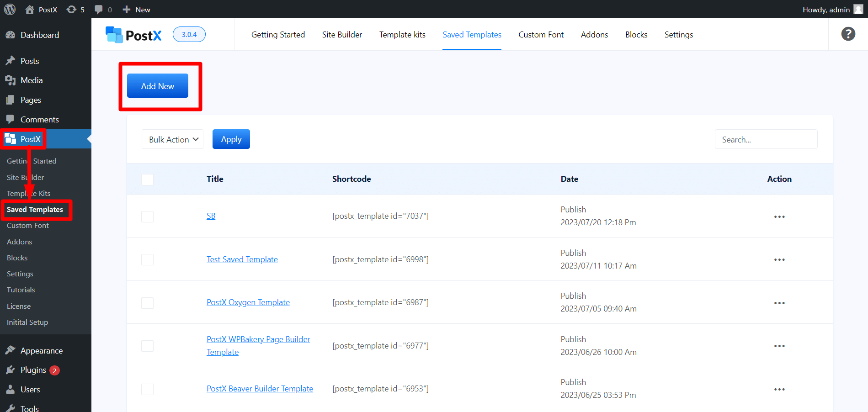
Task: Click the Add New button
Action: click(x=158, y=86)
